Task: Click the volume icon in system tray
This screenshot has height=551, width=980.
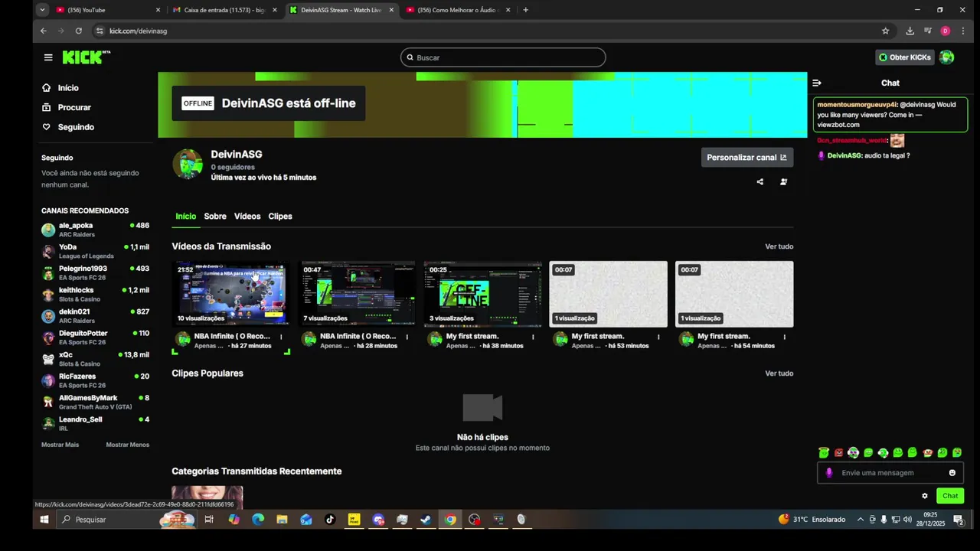Action: (x=908, y=520)
